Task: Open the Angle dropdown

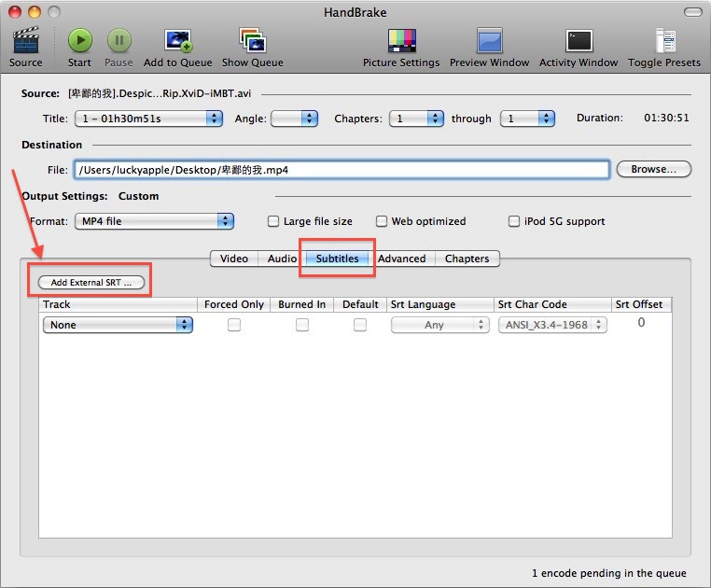Action: click(294, 119)
